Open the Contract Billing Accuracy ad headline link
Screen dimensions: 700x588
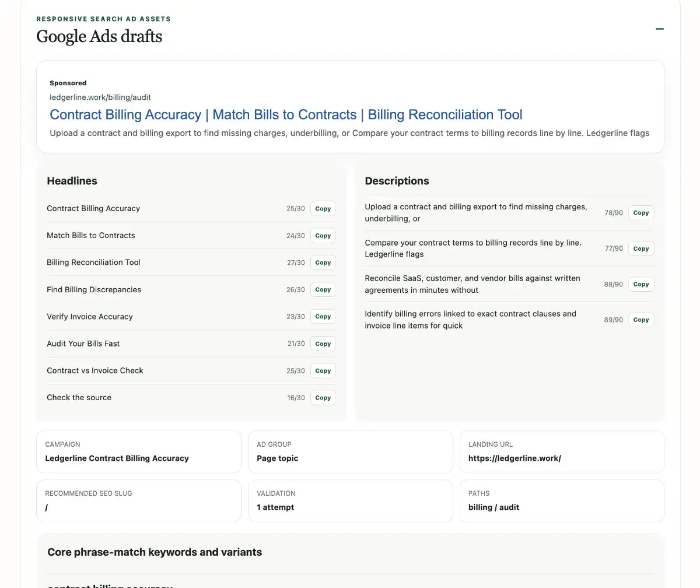coord(286,114)
